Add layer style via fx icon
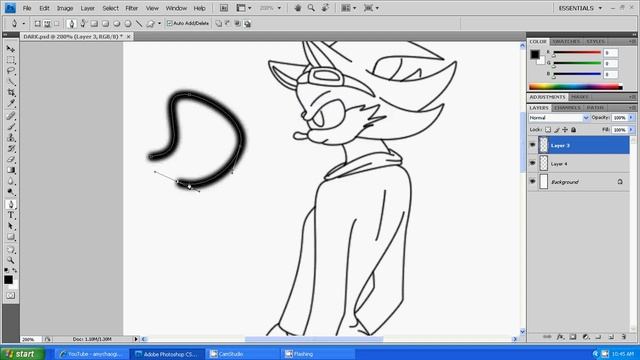This screenshot has width=640, height=360. point(560,337)
